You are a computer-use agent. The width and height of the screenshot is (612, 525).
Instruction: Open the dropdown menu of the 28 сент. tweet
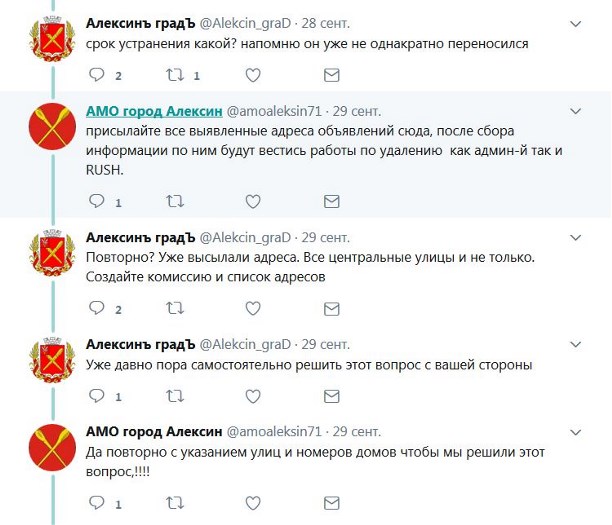[576, 24]
